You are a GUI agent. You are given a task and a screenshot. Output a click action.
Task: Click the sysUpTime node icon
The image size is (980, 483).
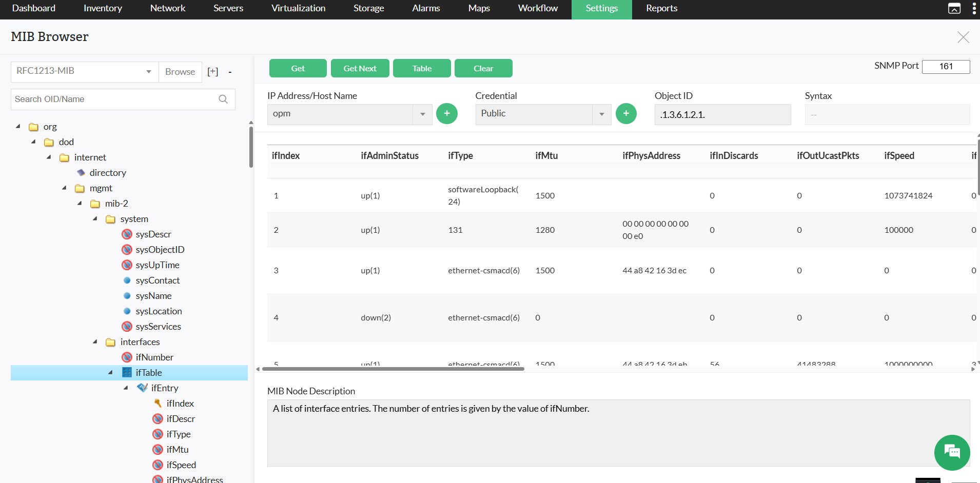(127, 265)
